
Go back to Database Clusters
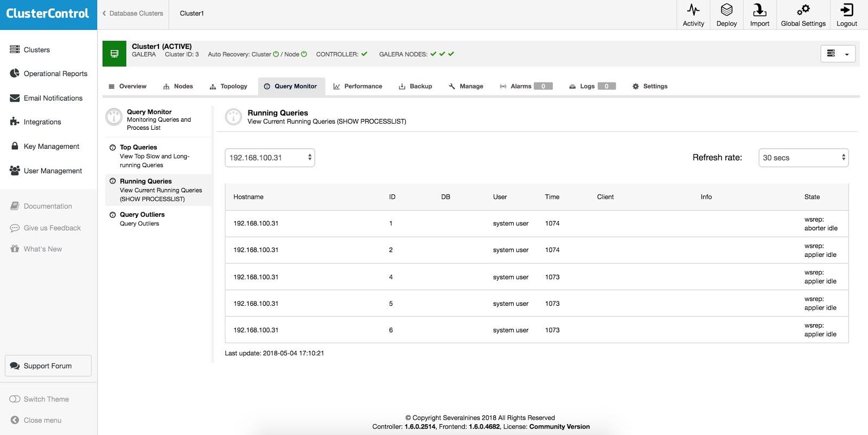pyautogui.click(x=133, y=14)
